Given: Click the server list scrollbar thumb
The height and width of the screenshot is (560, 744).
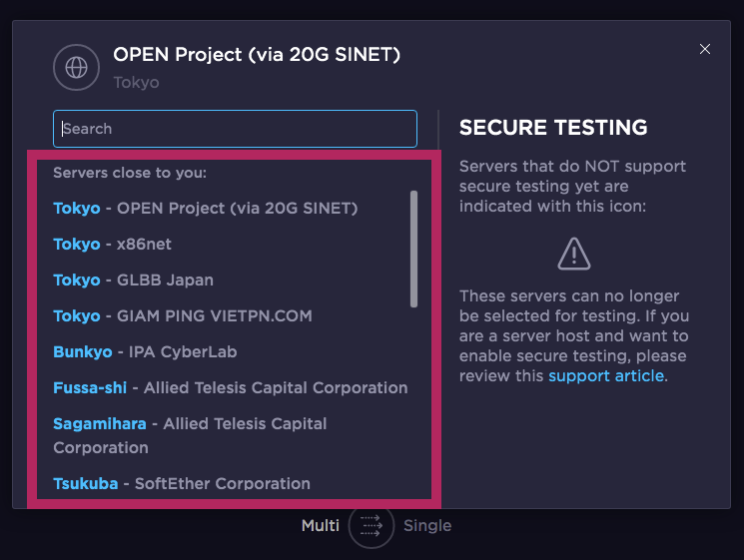Looking at the screenshot, I should pos(413,250).
